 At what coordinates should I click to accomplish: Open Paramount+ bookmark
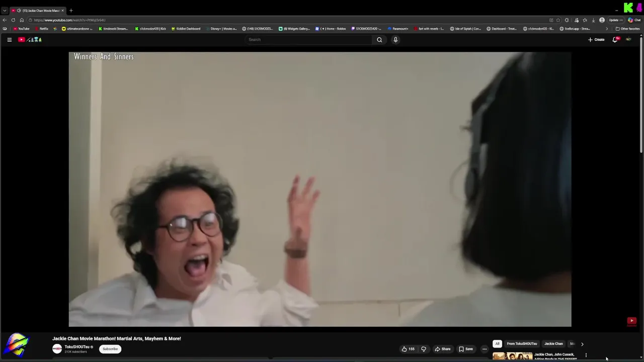397,29
